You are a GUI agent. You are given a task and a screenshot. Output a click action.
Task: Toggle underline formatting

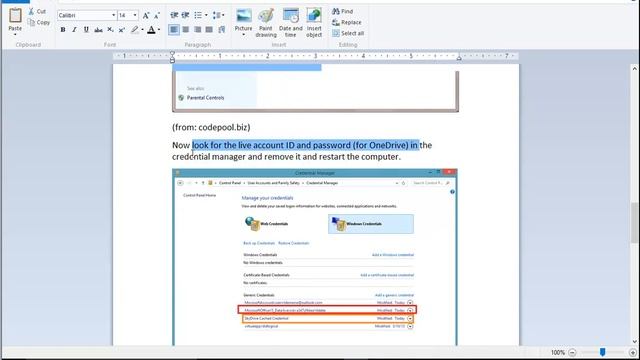(86, 30)
